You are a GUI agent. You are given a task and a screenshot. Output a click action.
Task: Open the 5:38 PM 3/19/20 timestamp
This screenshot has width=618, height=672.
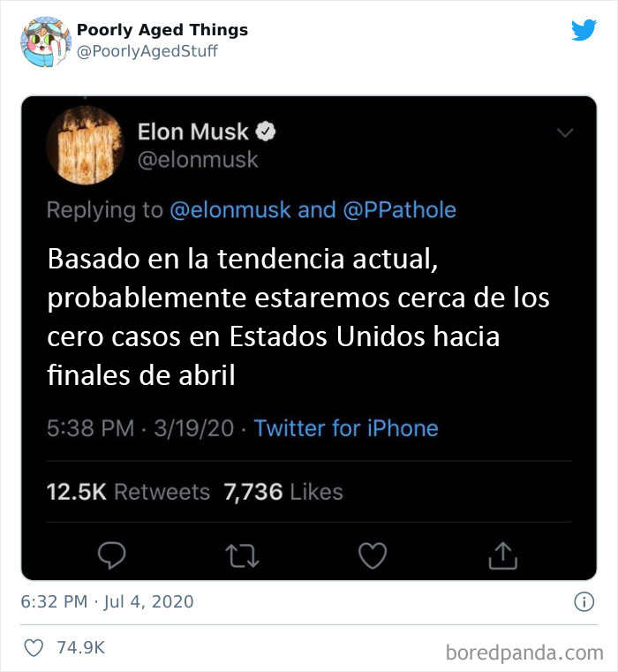pyautogui.click(x=140, y=428)
